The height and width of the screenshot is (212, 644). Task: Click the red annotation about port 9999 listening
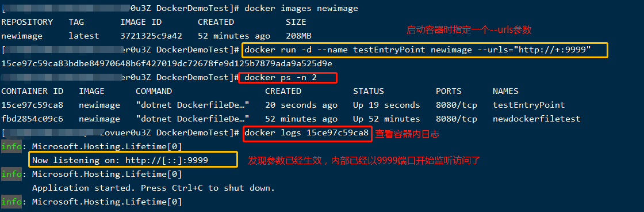(x=364, y=161)
